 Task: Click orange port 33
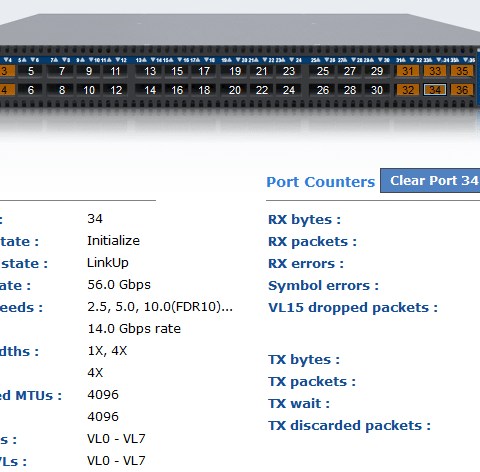pyautogui.click(x=435, y=71)
